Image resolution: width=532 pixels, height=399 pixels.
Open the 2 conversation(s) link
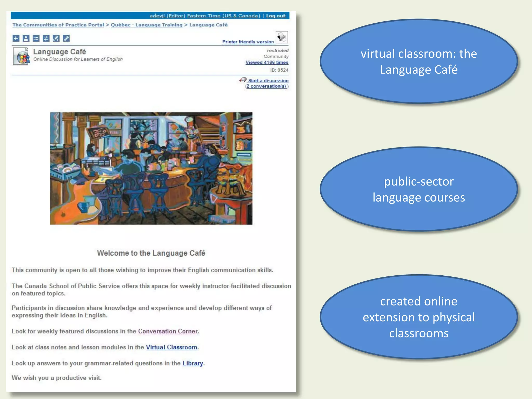267,86
